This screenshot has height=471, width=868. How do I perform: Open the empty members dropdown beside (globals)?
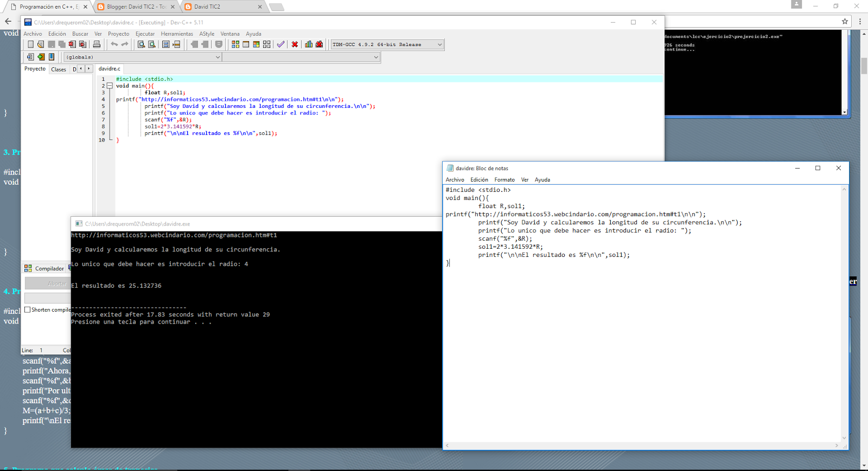pyautogui.click(x=301, y=57)
